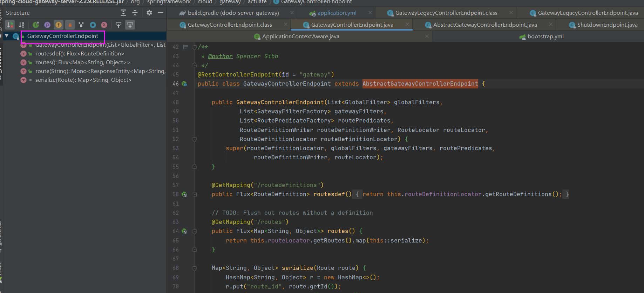Click Expand All icon in Structure header
This screenshot has height=293, width=644.
[x=123, y=13]
